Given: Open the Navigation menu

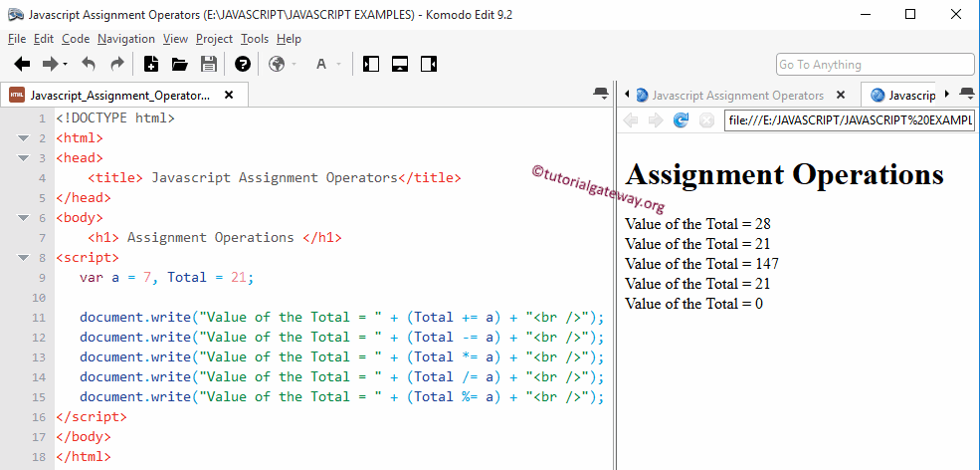Looking at the screenshot, I should pos(126,39).
